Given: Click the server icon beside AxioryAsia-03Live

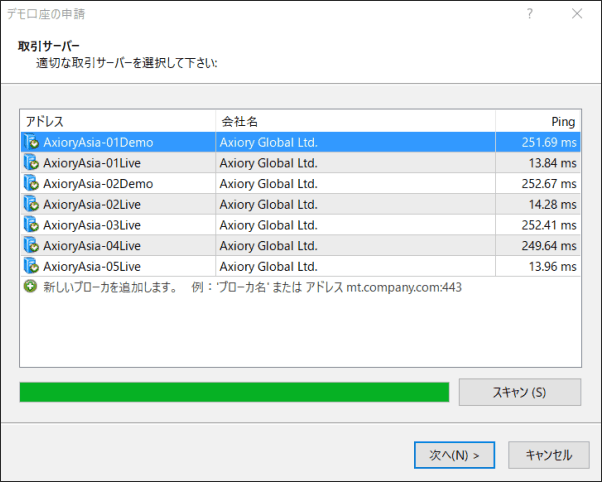Looking at the screenshot, I should [x=31, y=225].
